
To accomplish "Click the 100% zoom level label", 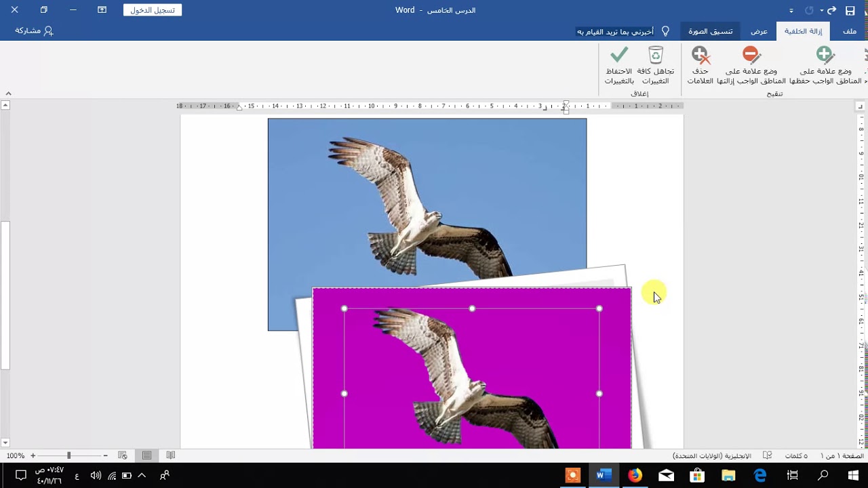I will pyautogui.click(x=15, y=456).
